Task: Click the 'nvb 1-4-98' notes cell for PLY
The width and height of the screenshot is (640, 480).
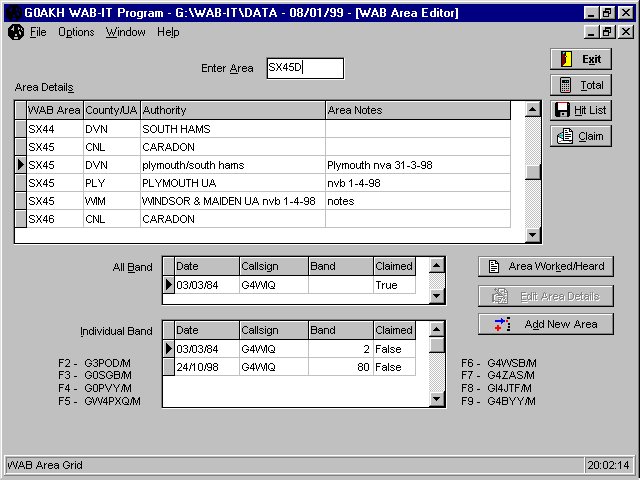Action: [x=418, y=183]
